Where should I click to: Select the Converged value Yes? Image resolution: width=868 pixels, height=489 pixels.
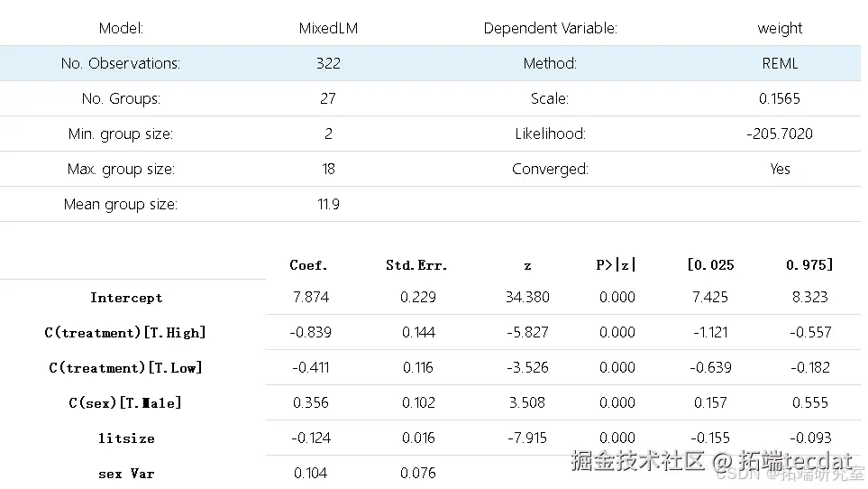coord(780,169)
